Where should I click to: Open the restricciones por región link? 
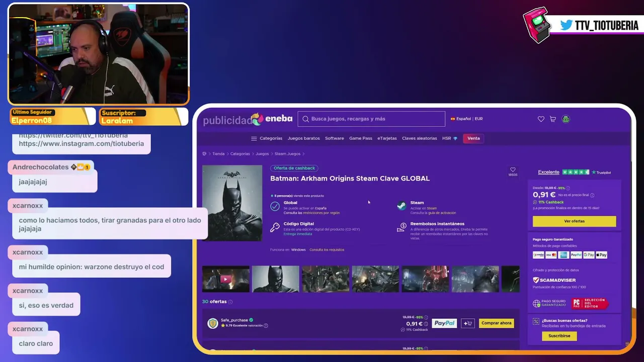(321, 213)
